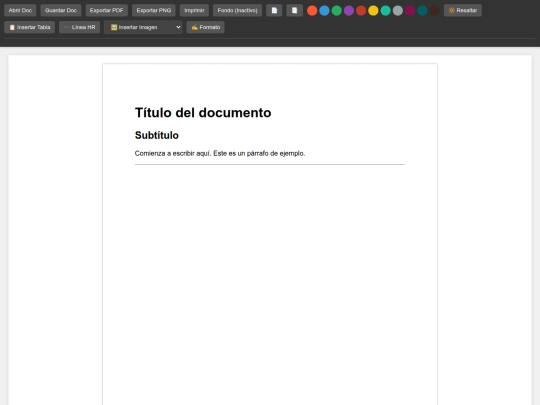
Task: Toggle the Fondo (Inactivo) button
Action: tap(237, 10)
